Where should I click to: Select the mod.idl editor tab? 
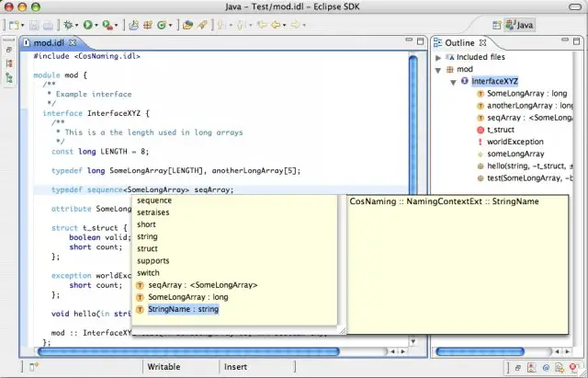[x=49, y=43]
